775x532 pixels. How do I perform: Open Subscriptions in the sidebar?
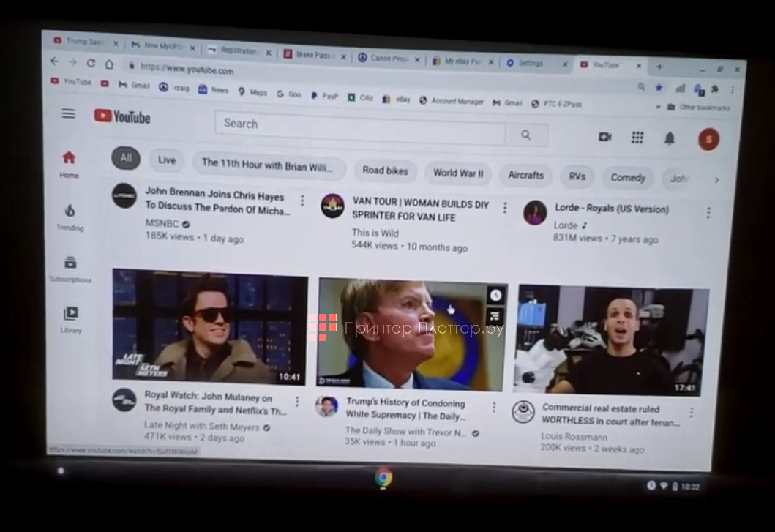tap(70, 268)
